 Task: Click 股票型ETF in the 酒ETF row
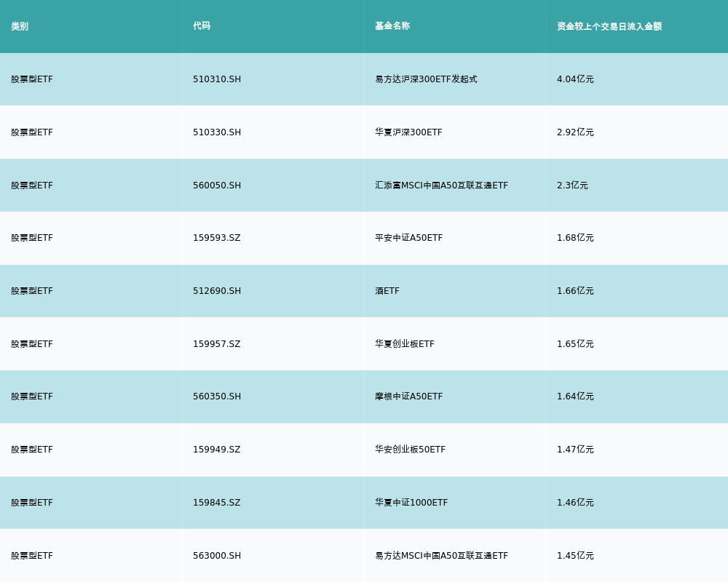(32, 291)
